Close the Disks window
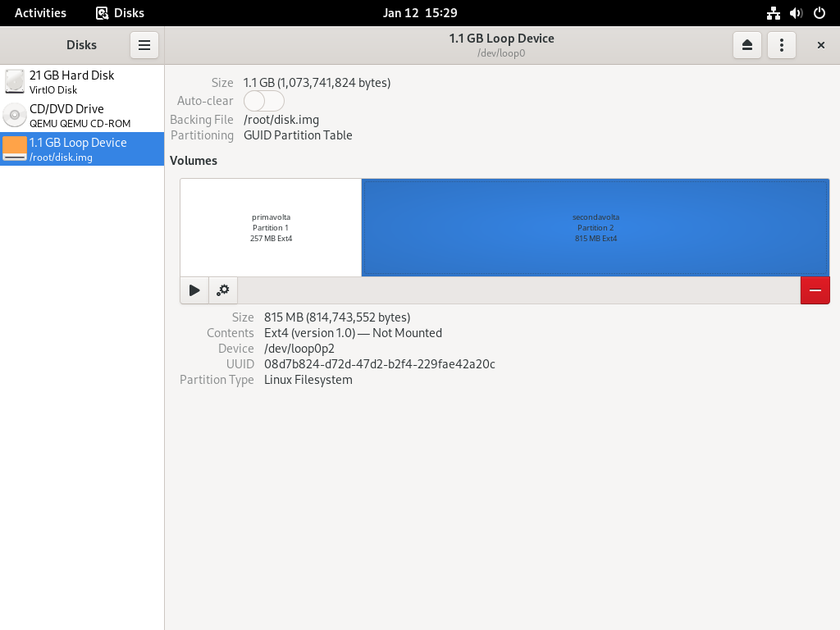 [x=820, y=45]
